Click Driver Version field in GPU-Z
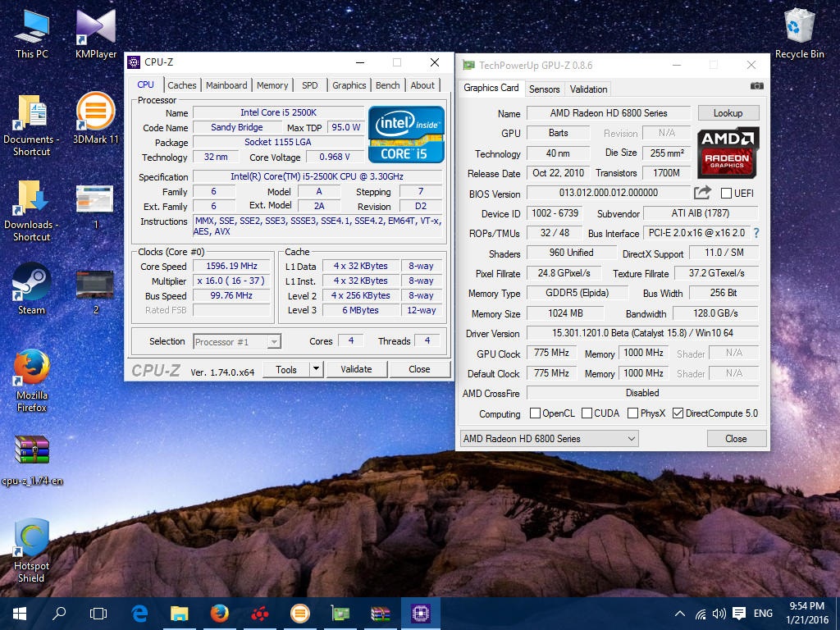The height and width of the screenshot is (630, 840). click(x=642, y=333)
